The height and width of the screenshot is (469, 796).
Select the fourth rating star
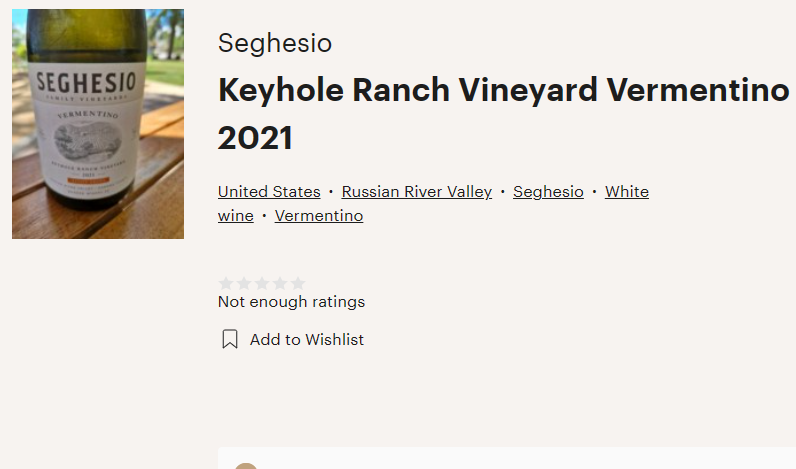click(280, 283)
